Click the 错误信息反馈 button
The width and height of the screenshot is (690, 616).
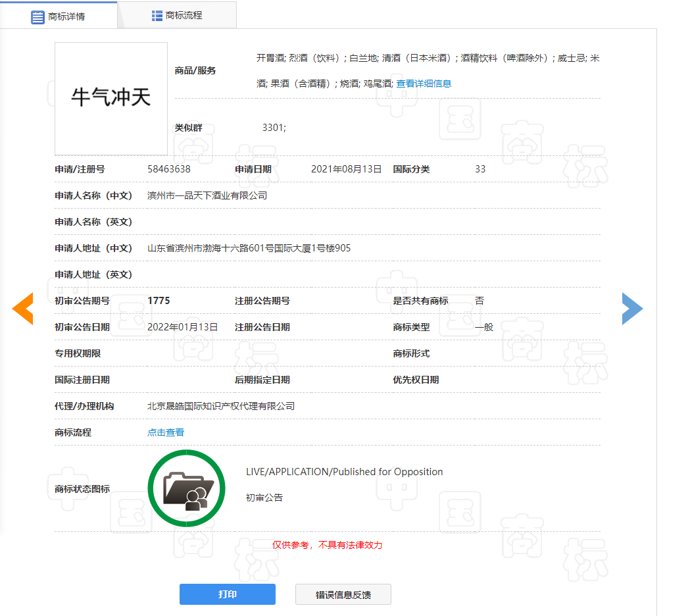pos(343,594)
